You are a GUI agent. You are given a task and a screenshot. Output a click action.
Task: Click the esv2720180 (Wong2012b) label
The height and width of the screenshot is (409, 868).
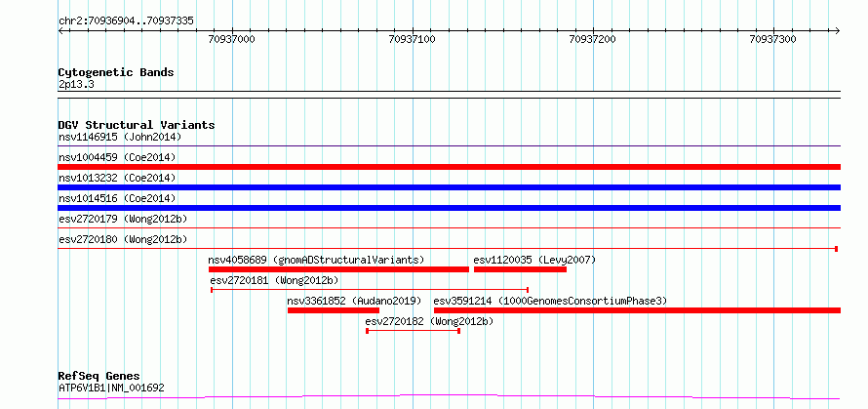[123, 239]
